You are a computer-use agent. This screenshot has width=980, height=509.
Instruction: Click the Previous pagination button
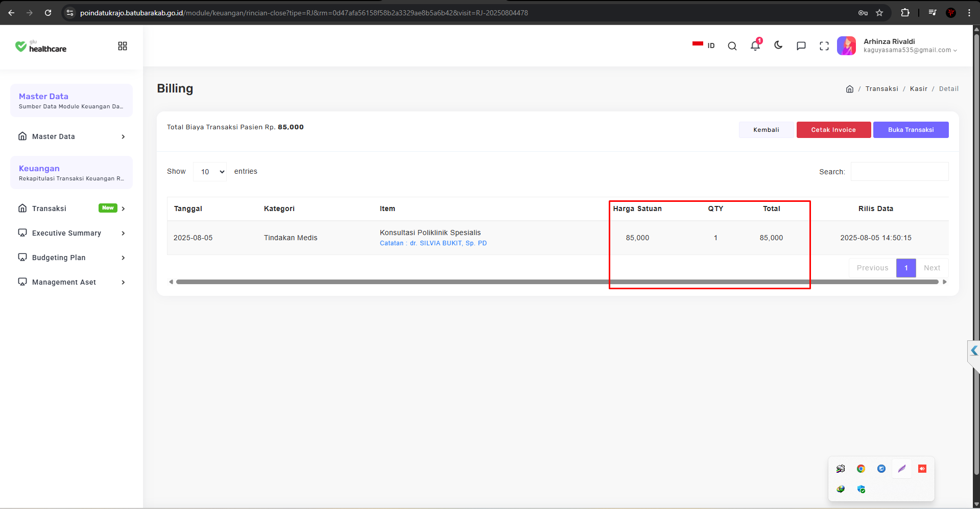pos(872,268)
